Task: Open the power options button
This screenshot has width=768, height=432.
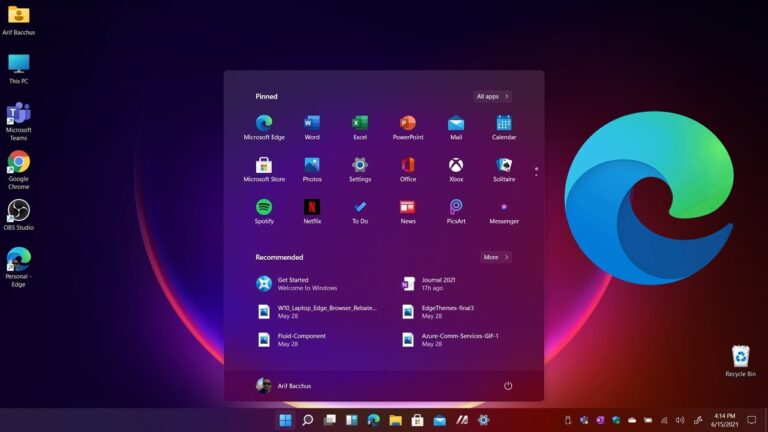Action: [x=508, y=386]
